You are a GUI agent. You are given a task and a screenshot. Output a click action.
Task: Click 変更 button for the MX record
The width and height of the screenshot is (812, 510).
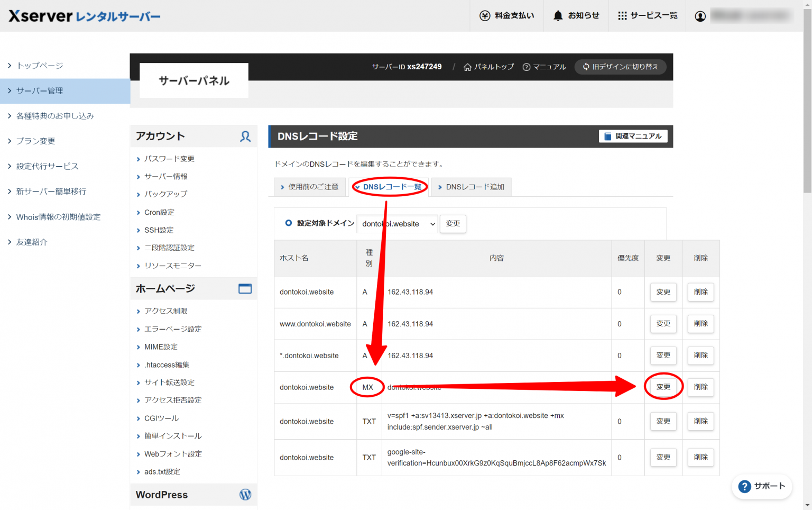tap(663, 387)
